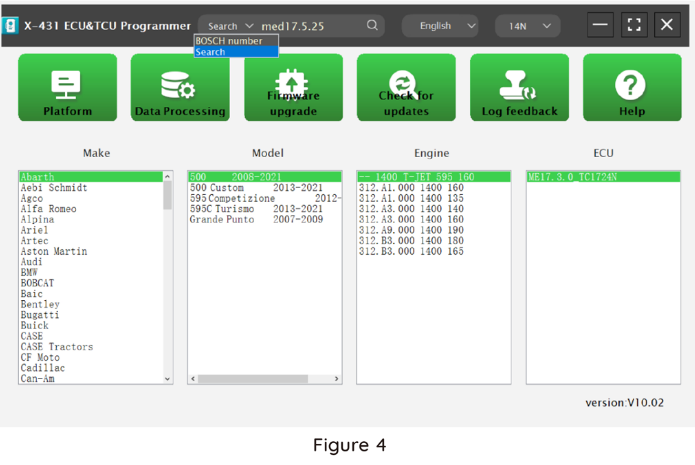This screenshot has width=695, height=465.
Task: Select Ariel make
Action: (x=91, y=230)
